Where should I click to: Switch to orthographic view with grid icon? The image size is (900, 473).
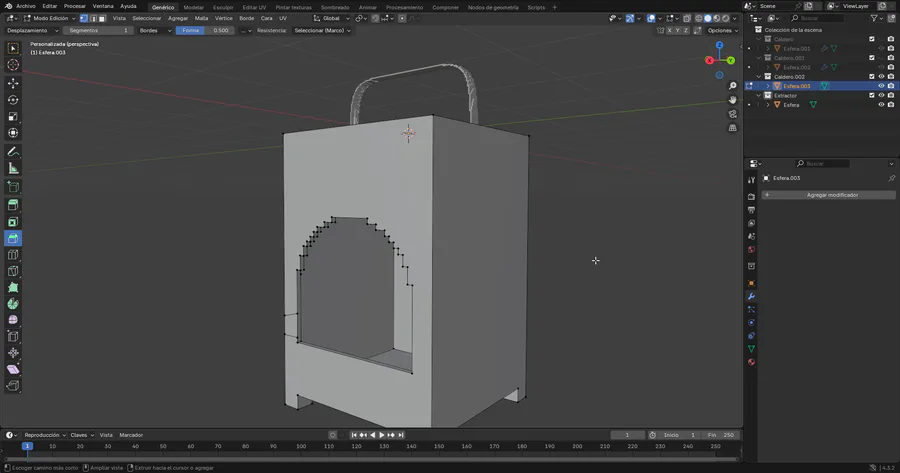(x=733, y=128)
